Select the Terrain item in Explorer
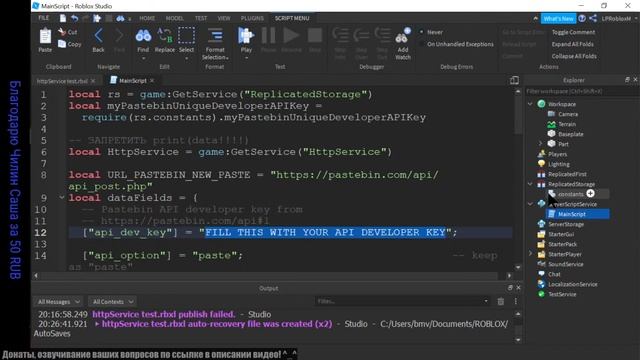Screen dimensions: 640x360 pyautogui.click(x=567, y=124)
